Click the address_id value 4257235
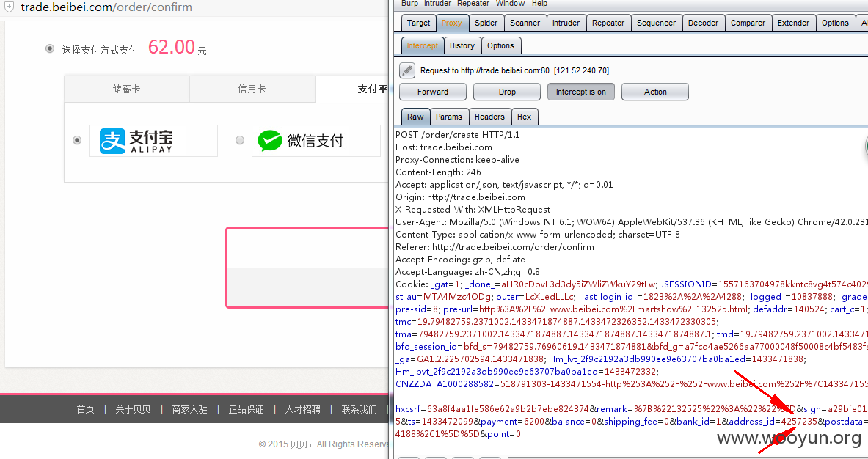Image resolution: width=868 pixels, height=459 pixels. (799, 422)
